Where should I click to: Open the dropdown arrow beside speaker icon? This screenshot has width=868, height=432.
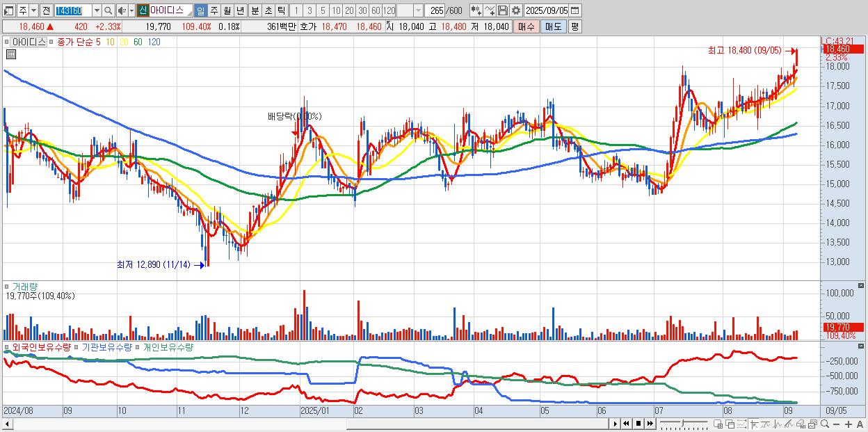(x=131, y=10)
